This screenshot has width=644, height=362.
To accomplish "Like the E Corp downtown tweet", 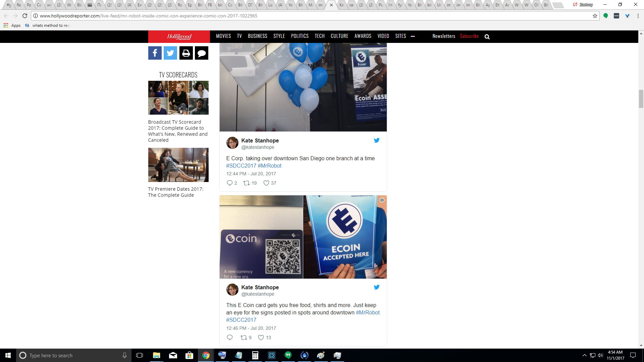I will [266, 183].
